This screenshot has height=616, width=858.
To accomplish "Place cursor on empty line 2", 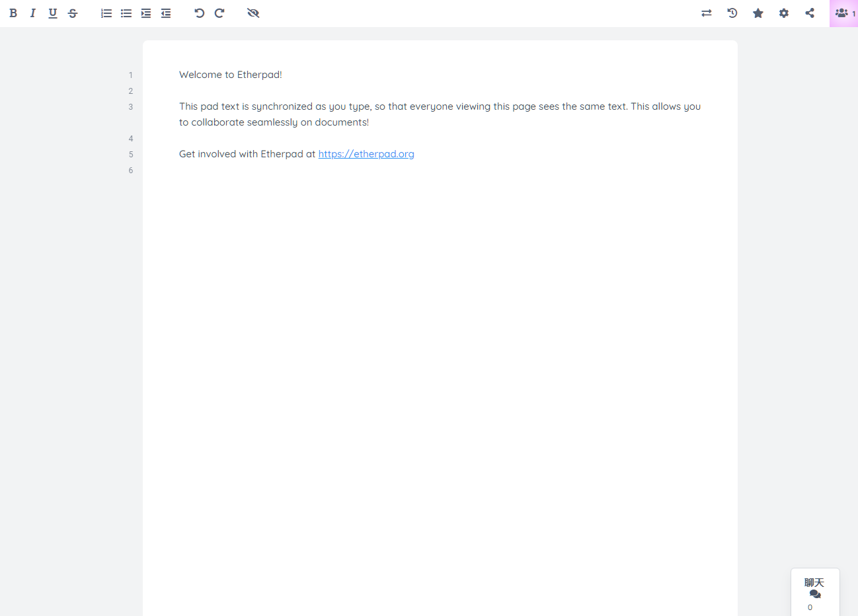I will (440, 91).
